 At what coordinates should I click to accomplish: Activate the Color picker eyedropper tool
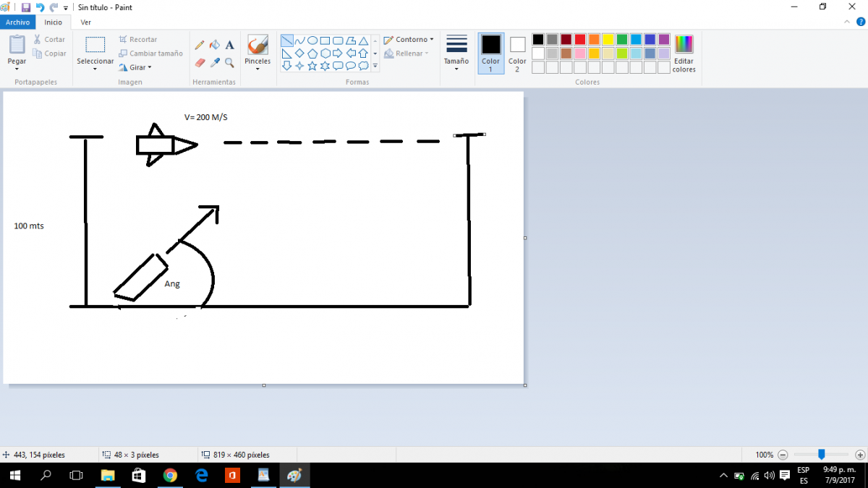pos(215,63)
